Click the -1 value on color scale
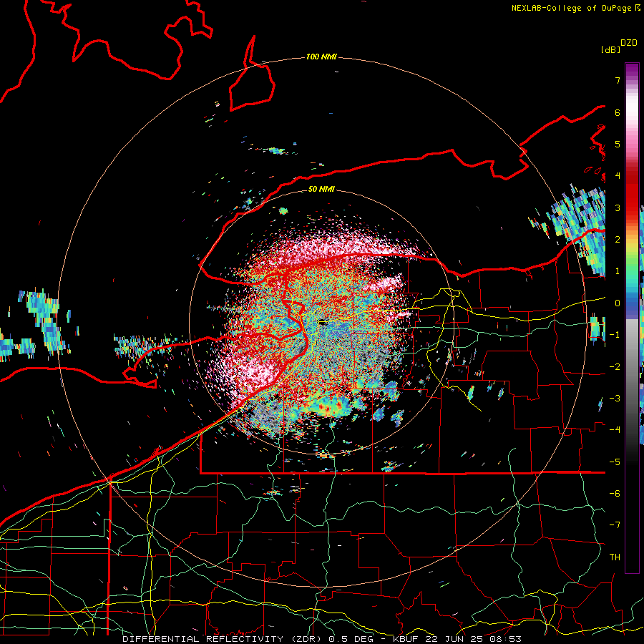Screen dimensions: 644x644 (x=615, y=335)
